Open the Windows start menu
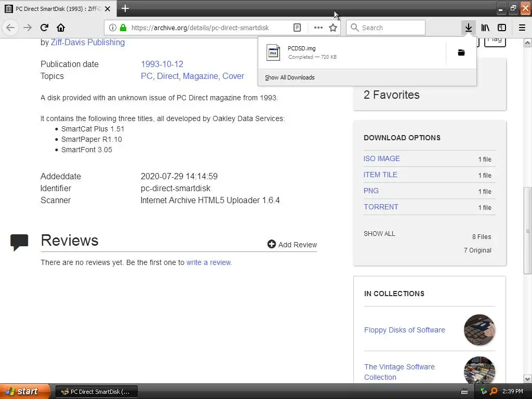532x399 pixels. [25, 391]
